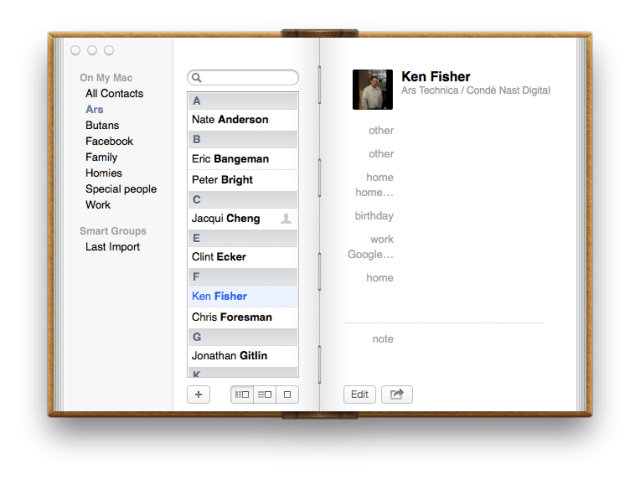Switch to list and card view

264,394
